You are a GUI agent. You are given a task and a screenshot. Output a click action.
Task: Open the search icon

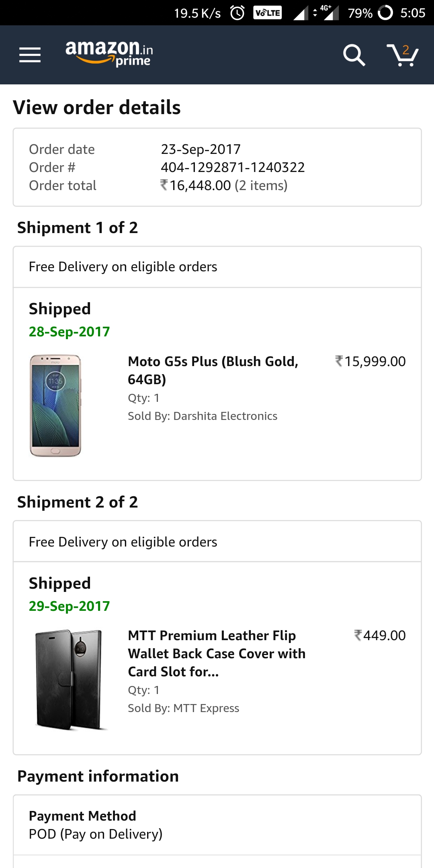tap(354, 55)
